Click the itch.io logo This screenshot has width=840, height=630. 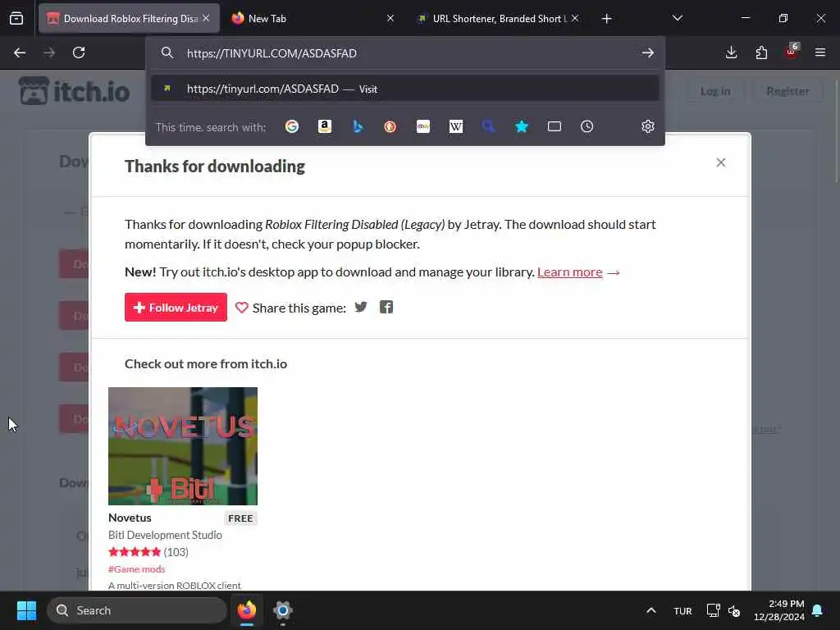click(x=75, y=91)
